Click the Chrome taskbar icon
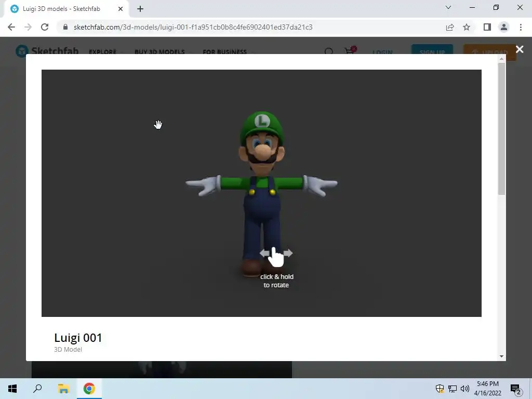The image size is (532, 399). (89, 389)
